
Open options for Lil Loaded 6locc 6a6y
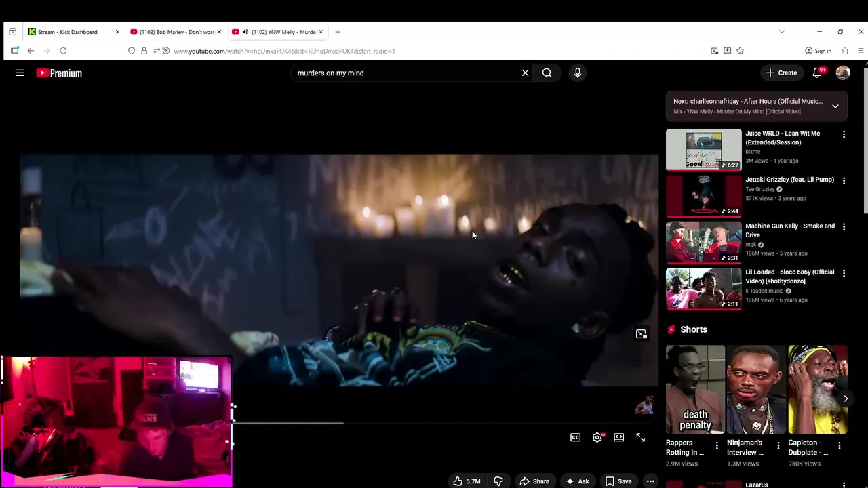click(x=844, y=273)
